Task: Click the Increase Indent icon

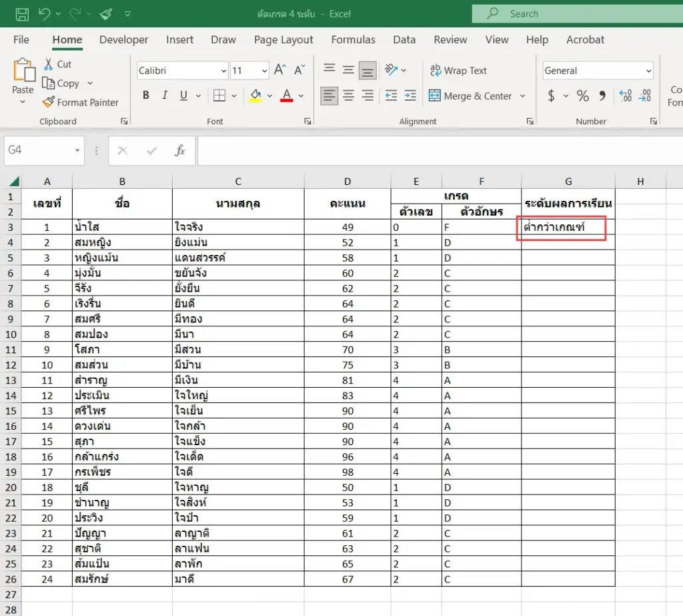Action: click(410, 95)
